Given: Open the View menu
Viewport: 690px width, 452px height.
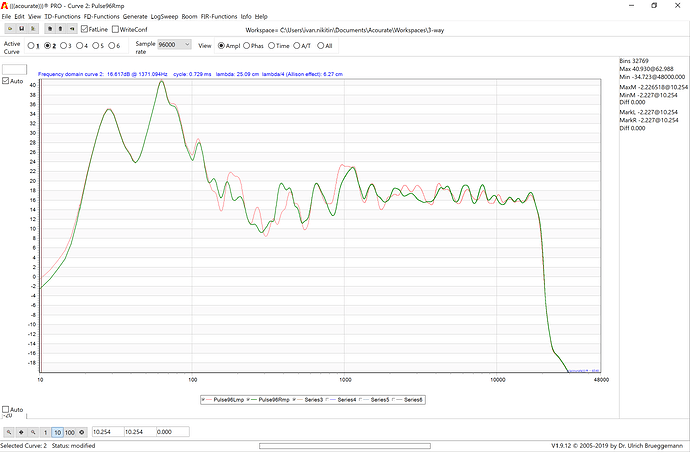Looking at the screenshot, I should 34,16.
